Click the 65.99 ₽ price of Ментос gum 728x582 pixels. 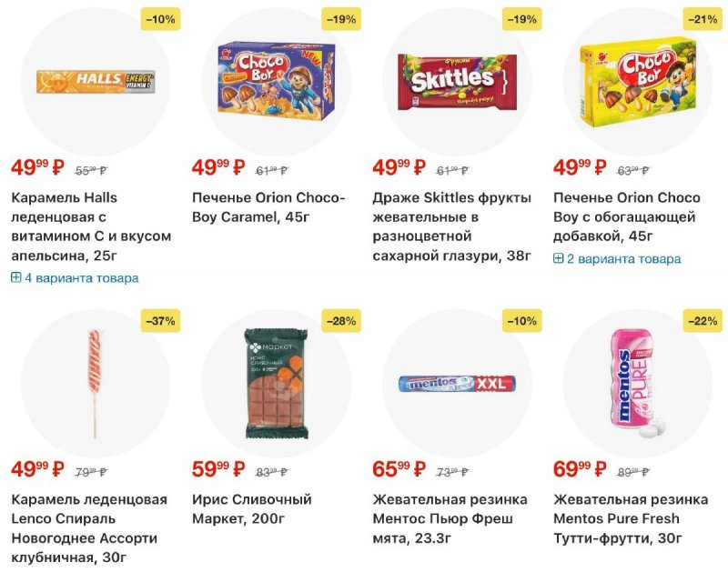(399, 470)
